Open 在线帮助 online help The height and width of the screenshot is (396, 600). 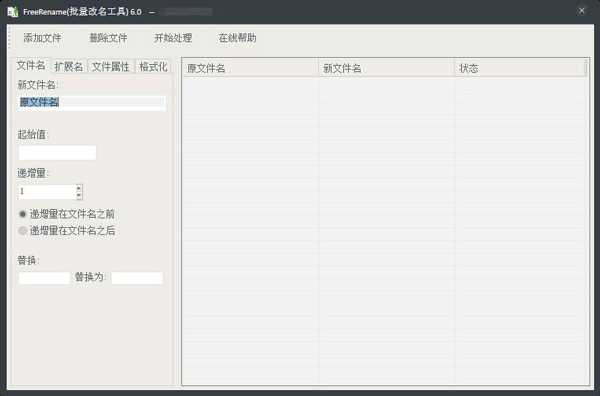coord(238,38)
